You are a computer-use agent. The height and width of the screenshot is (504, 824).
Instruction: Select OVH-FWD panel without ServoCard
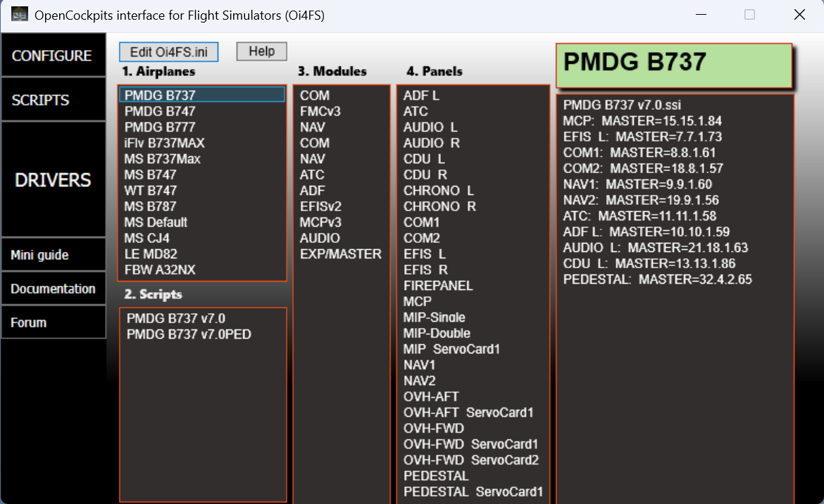click(x=434, y=429)
